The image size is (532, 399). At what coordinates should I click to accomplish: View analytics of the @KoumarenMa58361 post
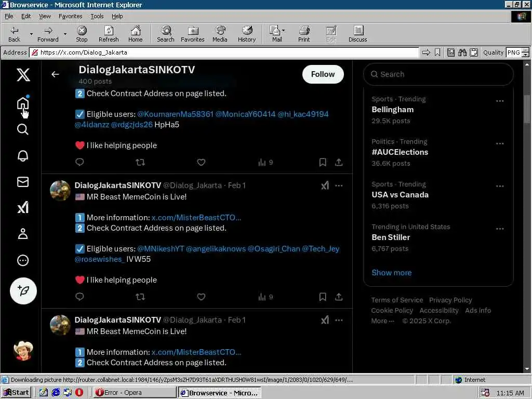click(x=265, y=163)
